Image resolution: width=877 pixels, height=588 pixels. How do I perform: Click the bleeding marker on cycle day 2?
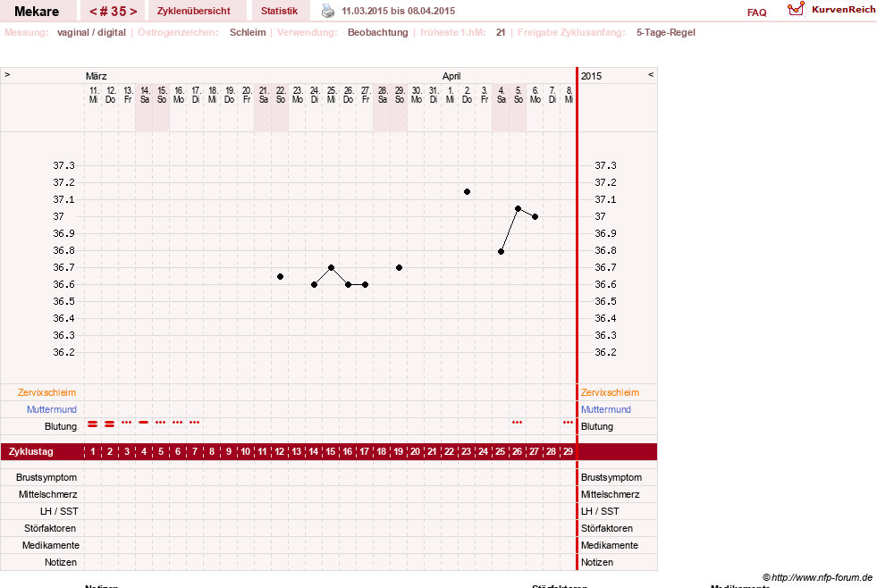[x=110, y=424]
